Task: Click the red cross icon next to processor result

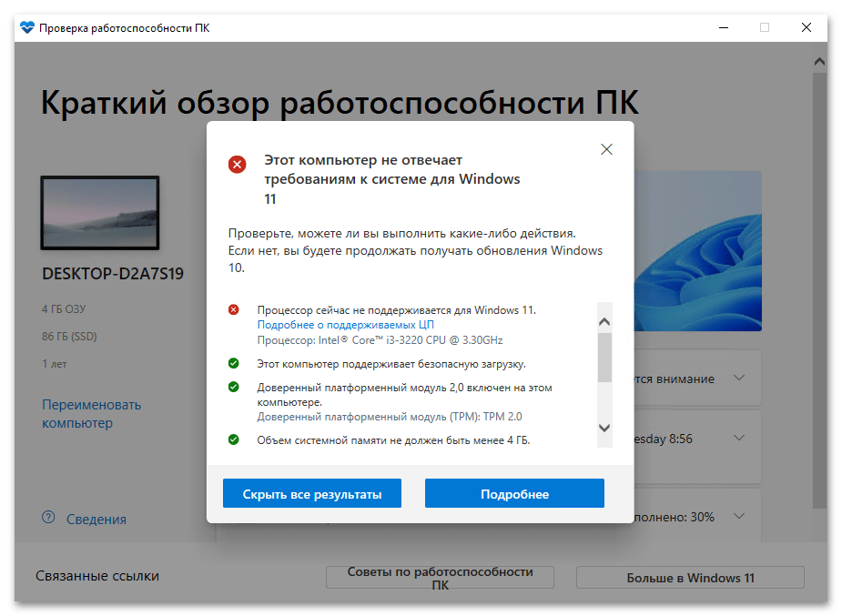Action: coord(234,309)
